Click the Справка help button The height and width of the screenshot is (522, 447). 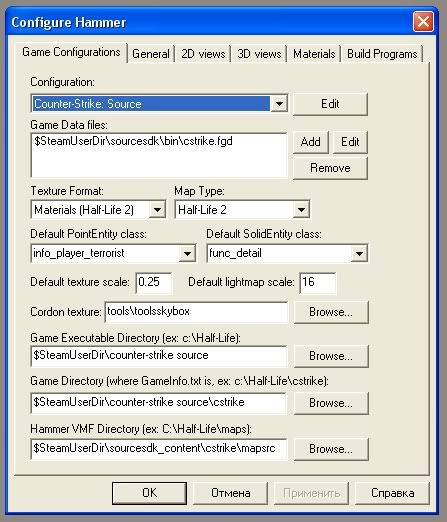coord(392,493)
